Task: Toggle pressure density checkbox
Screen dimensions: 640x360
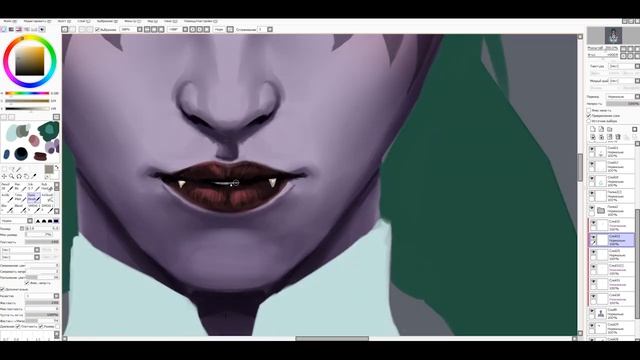Action: pyautogui.click(x=18, y=327)
